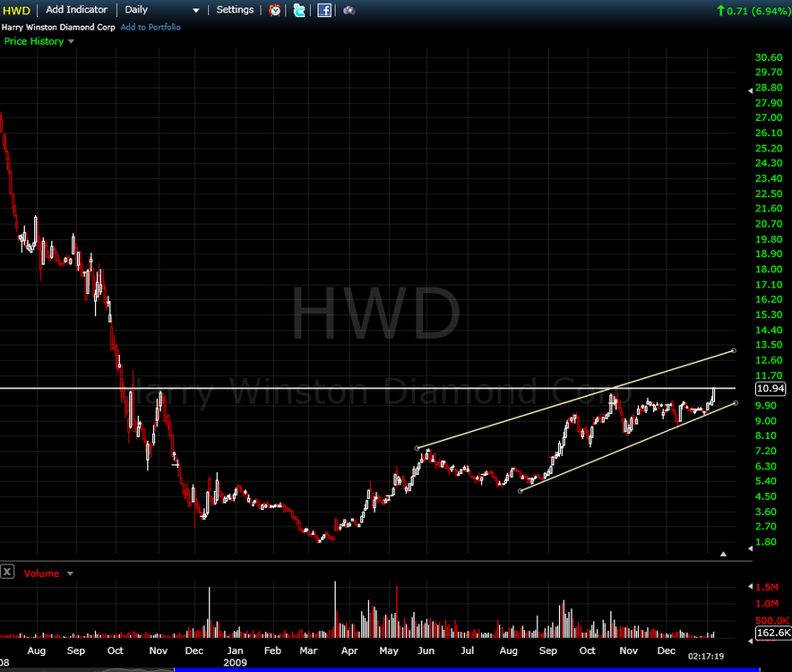Click the left-pointing arrow below the 1.80 price label
Image resolution: width=792 pixels, height=672 pixels.
pyautogui.click(x=750, y=548)
